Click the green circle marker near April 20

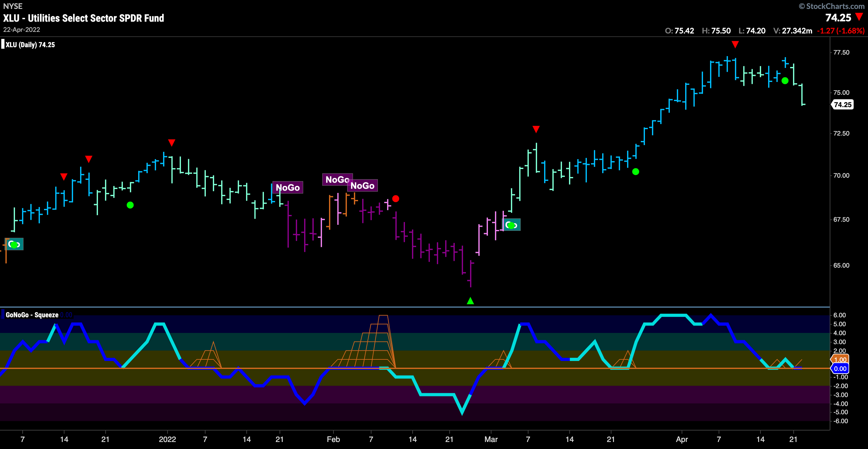(x=785, y=81)
